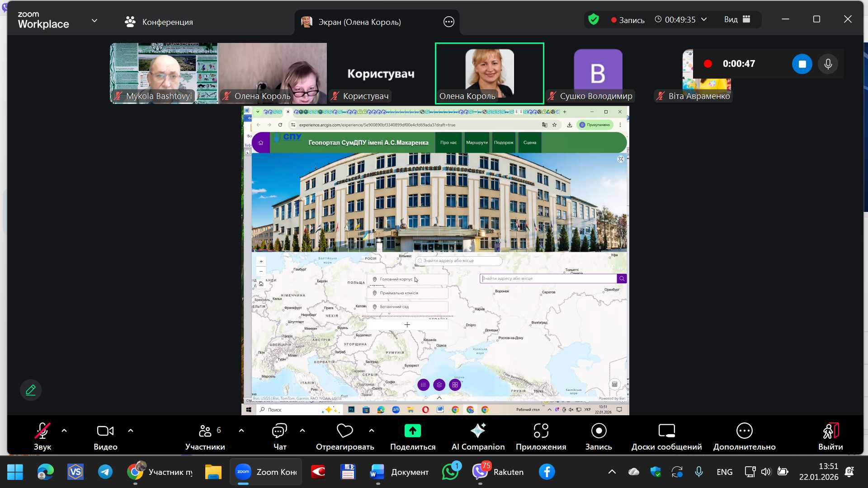Viewport: 868px width, 488px height.
Task: Click Выйти to leave the meeting
Action: [830, 436]
